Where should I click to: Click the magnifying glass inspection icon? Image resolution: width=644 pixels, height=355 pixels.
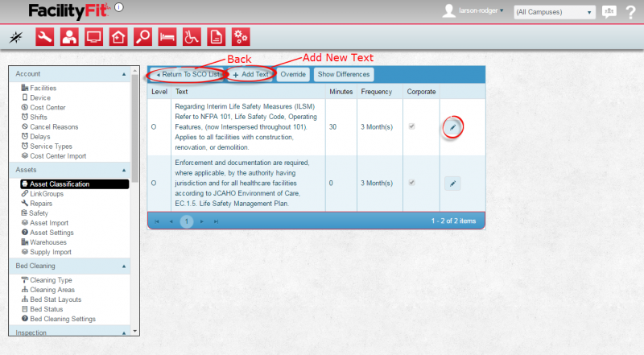(x=142, y=36)
